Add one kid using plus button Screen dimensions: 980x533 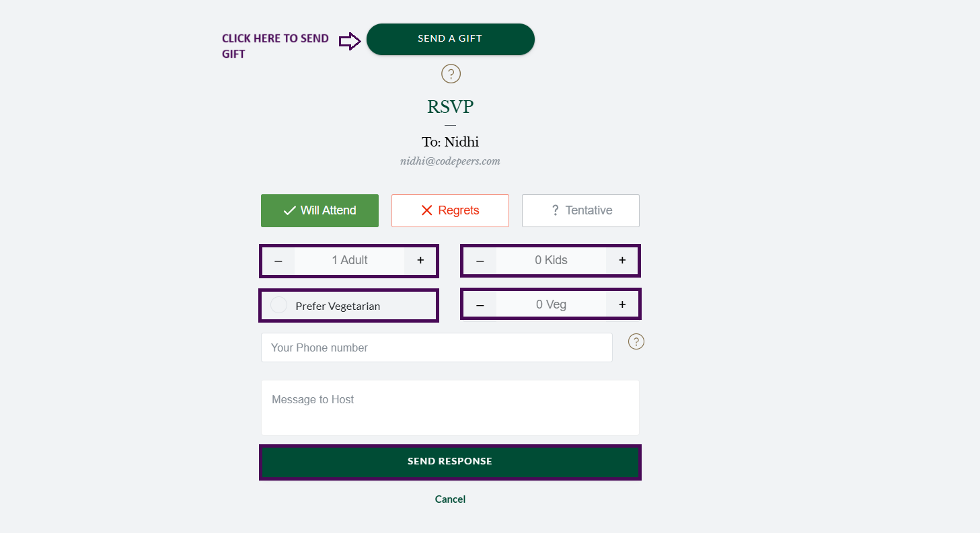click(x=622, y=260)
